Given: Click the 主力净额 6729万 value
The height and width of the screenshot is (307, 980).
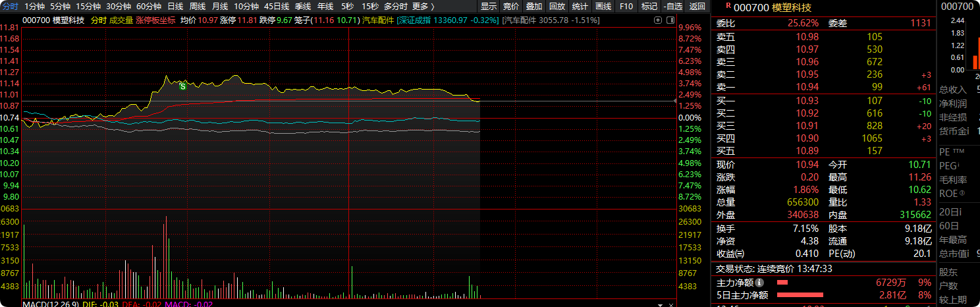Looking at the screenshot, I should (x=891, y=282).
